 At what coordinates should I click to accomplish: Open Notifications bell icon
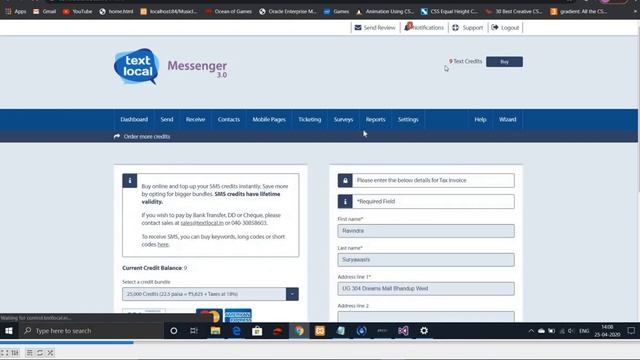pyautogui.click(x=408, y=27)
